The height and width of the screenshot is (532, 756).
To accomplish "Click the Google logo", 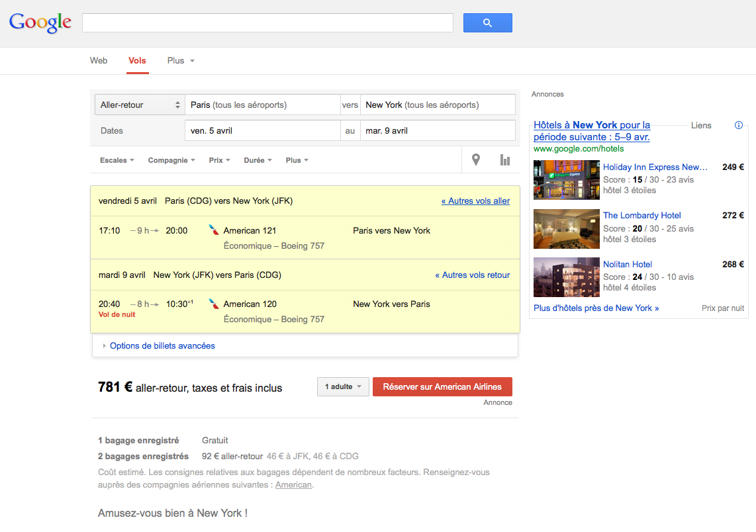I will point(40,22).
